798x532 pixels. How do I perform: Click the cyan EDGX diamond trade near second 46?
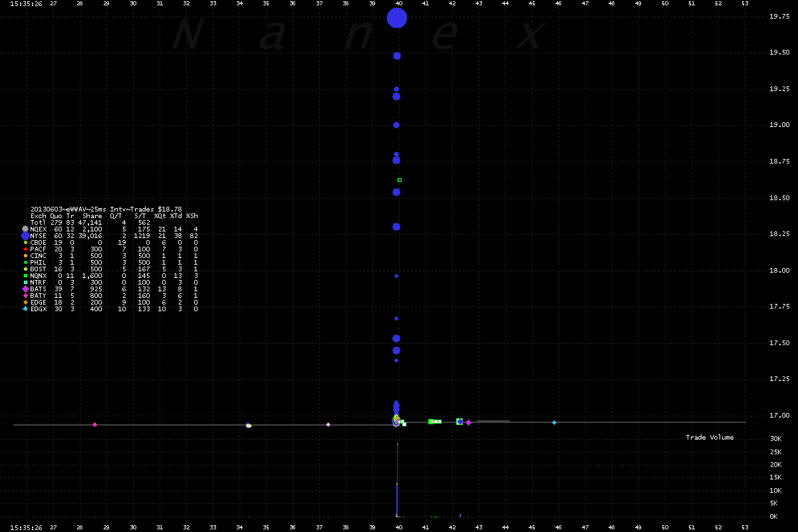[554, 422]
